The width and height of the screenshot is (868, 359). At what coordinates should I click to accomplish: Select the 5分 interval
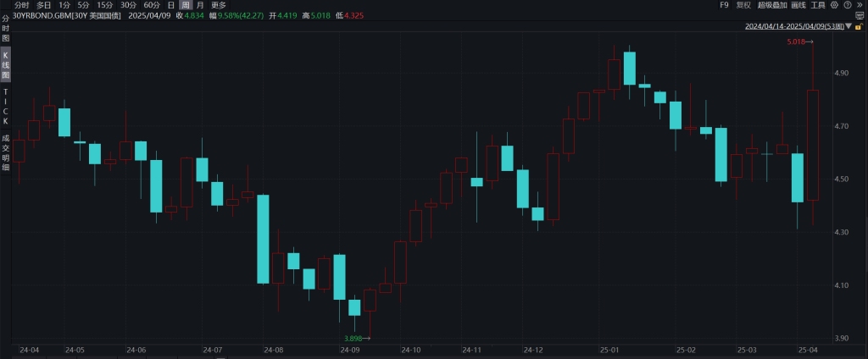point(83,5)
